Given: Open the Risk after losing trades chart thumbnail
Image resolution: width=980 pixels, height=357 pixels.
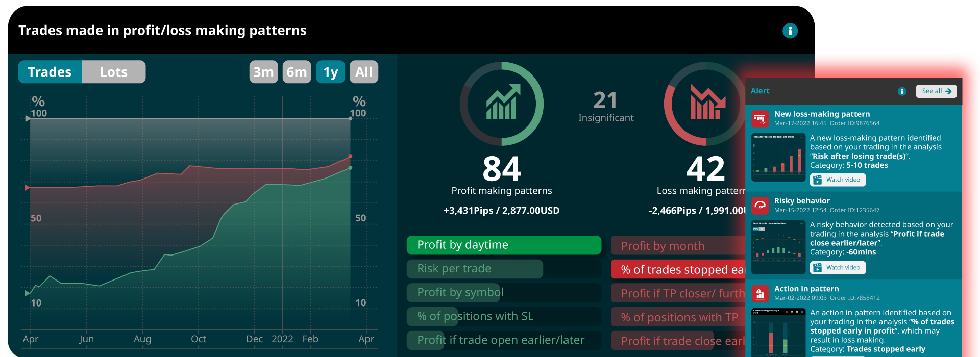Looking at the screenshot, I should click(x=778, y=157).
